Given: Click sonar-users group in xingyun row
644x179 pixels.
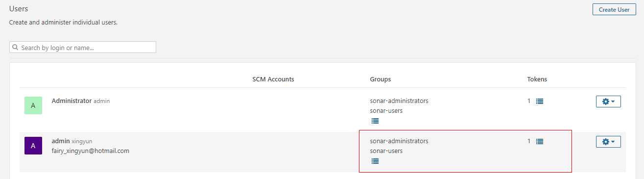Looking at the screenshot, I should [x=386, y=151].
